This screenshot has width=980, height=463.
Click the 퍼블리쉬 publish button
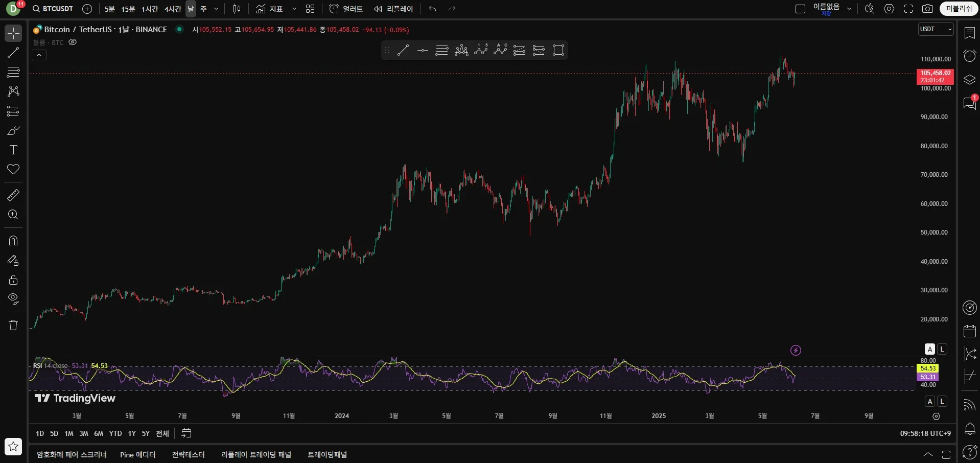coord(959,9)
